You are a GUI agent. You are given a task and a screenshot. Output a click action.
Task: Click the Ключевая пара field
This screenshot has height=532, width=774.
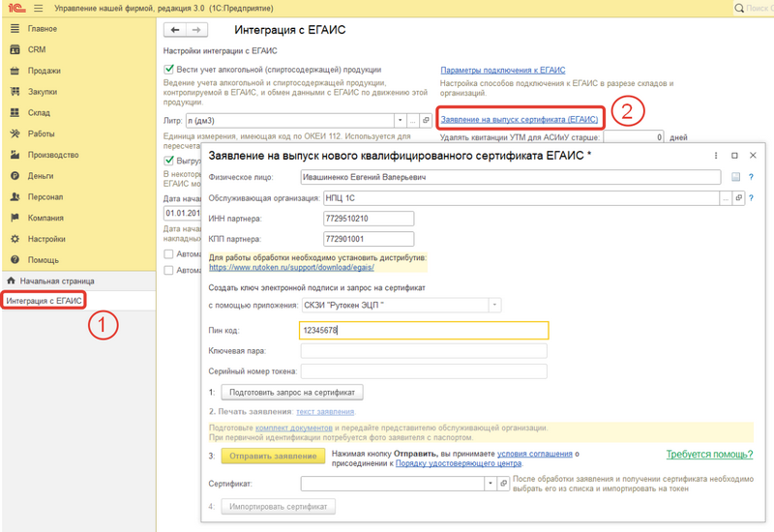tap(424, 351)
